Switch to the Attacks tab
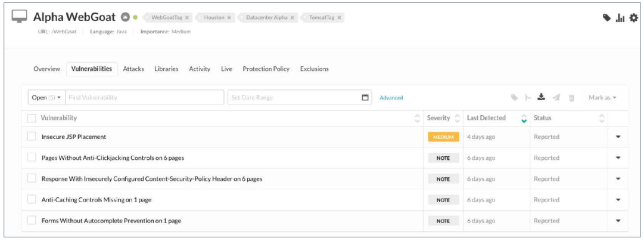This screenshot has height=241, width=644. [x=133, y=69]
